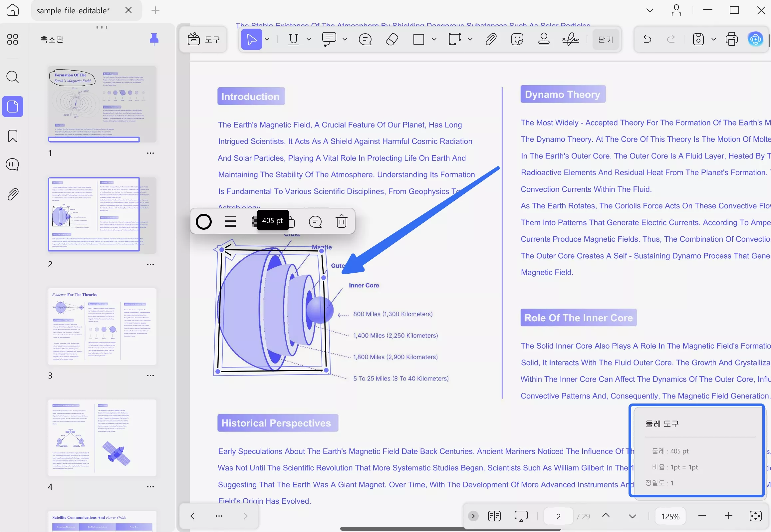
Task: Click the page number field showing 2
Action: pos(559,516)
